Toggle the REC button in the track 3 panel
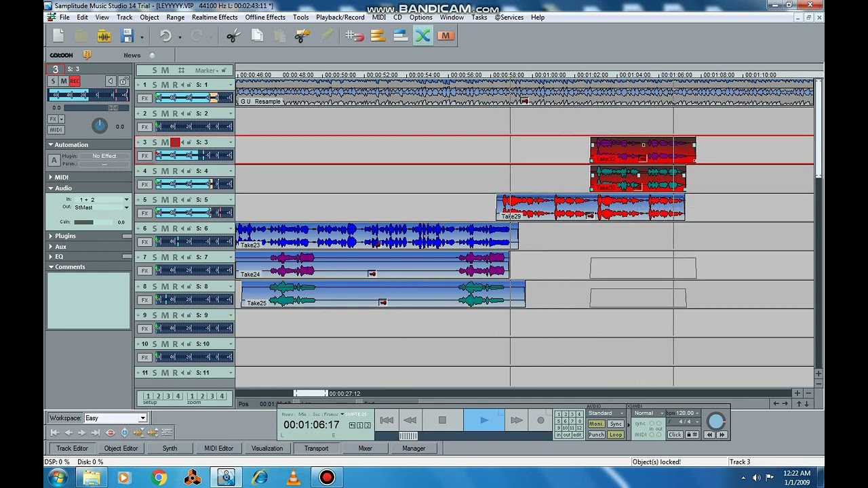The image size is (868, 488). [75, 81]
